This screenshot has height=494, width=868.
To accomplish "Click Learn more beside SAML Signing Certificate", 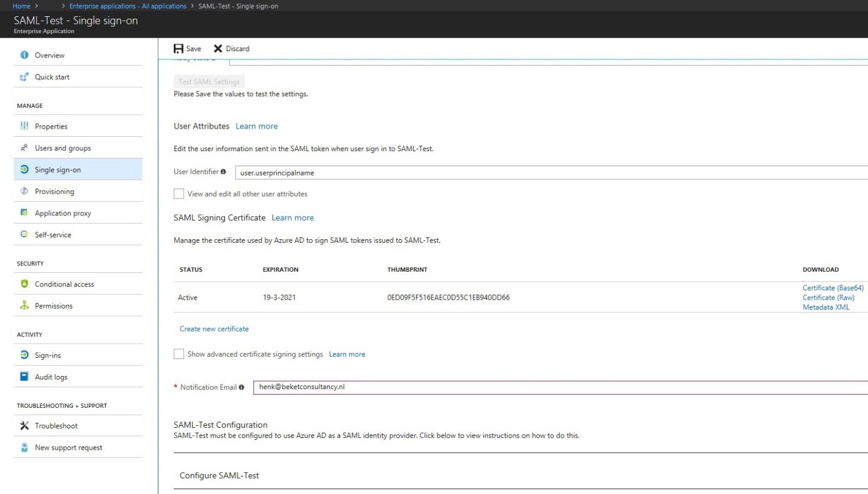I will point(292,218).
